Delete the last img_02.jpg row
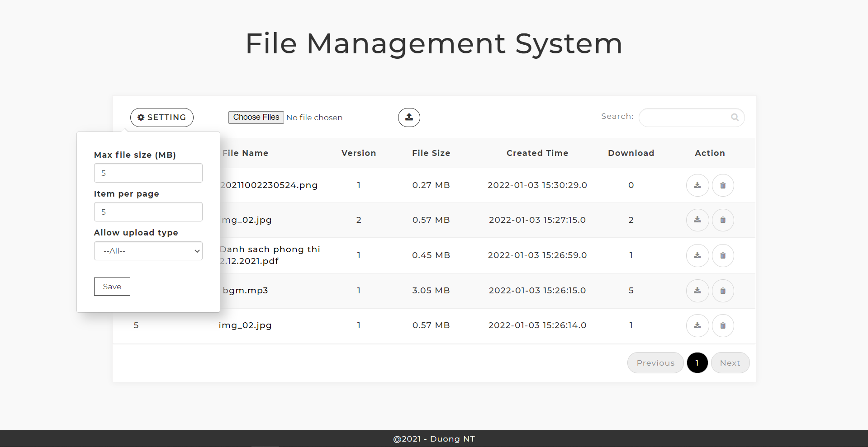 coord(722,325)
